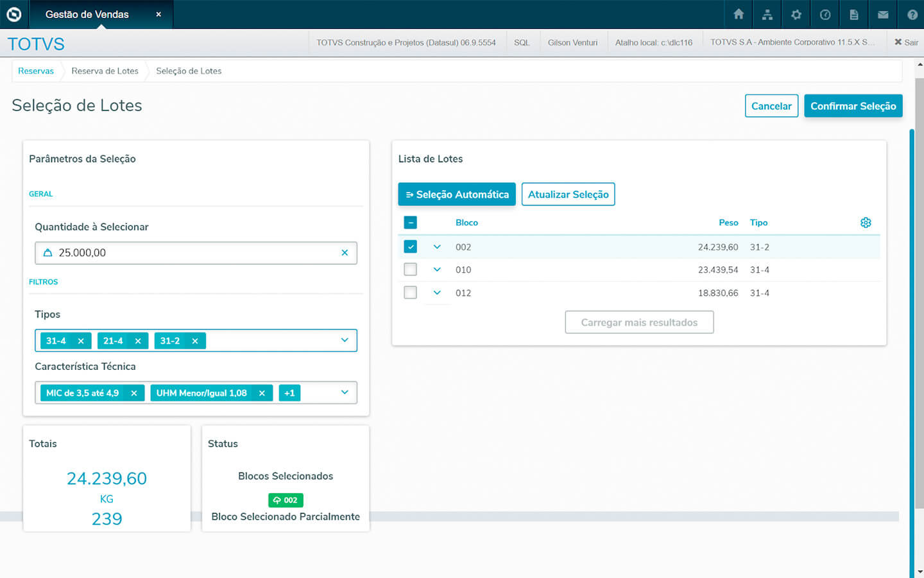
Task: Open the document icon in top bar
Action: 854,14
